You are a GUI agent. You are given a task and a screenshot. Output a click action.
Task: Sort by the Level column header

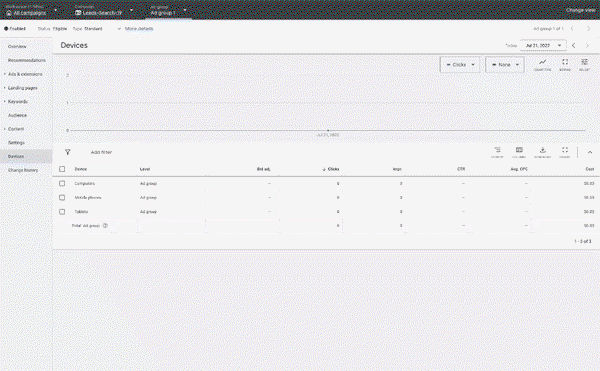(145, 169)
